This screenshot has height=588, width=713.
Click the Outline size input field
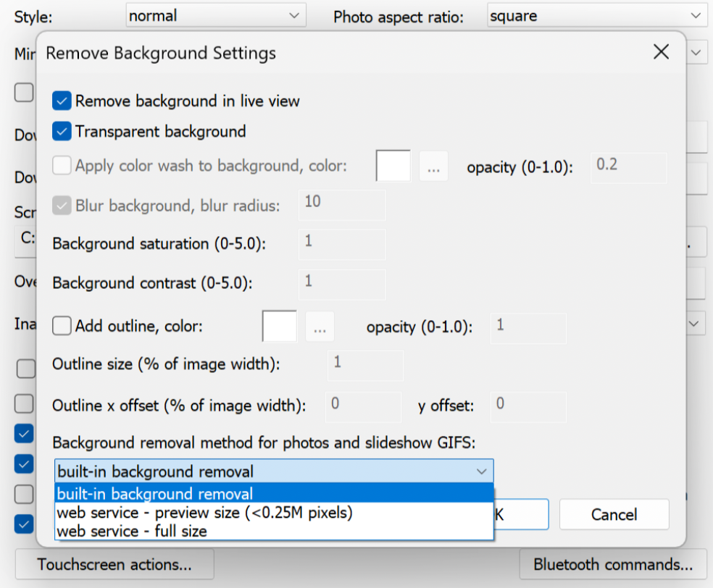coord(366,364)
